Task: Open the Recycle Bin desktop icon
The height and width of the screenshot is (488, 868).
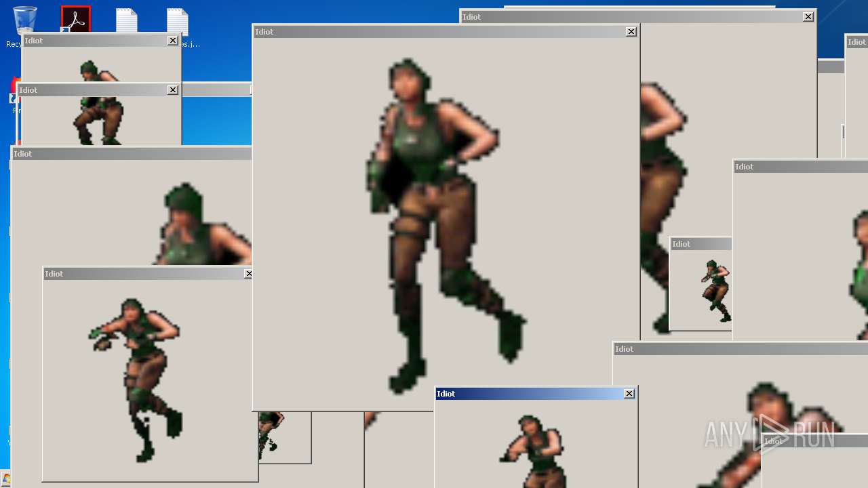Action: pyautogui.click(x=24, y=20)
